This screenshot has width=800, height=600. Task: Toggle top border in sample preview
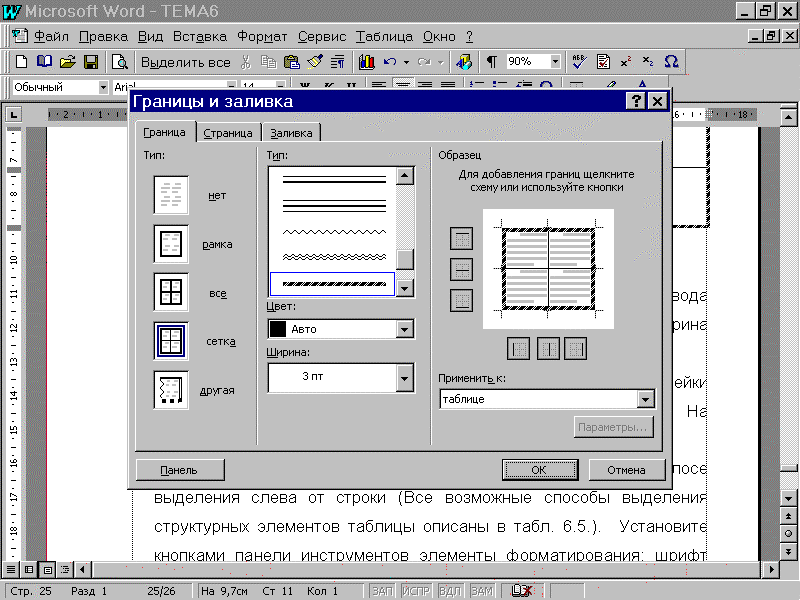pos(461,238)
